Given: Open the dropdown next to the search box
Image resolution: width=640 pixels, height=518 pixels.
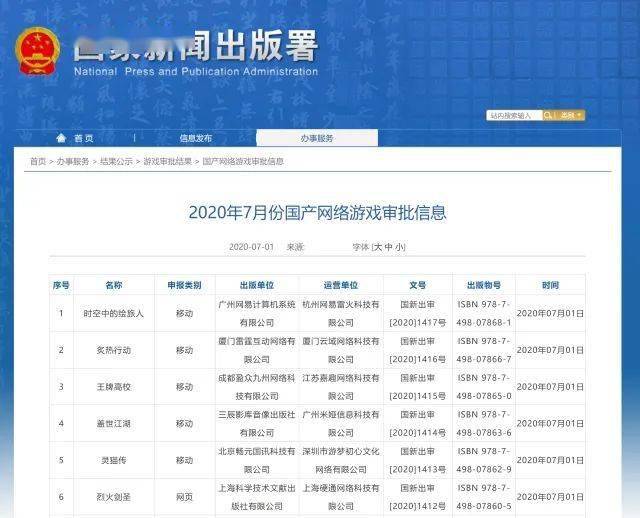Looking at the screenshot, I should [x=571, y=116].
